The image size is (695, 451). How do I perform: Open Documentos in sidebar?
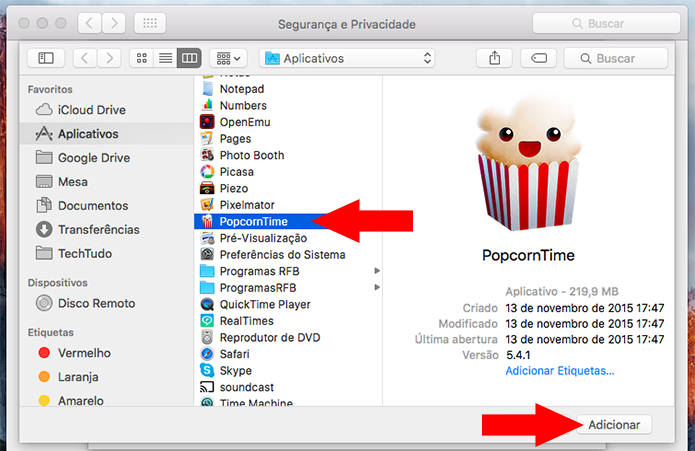click(106, 206)
